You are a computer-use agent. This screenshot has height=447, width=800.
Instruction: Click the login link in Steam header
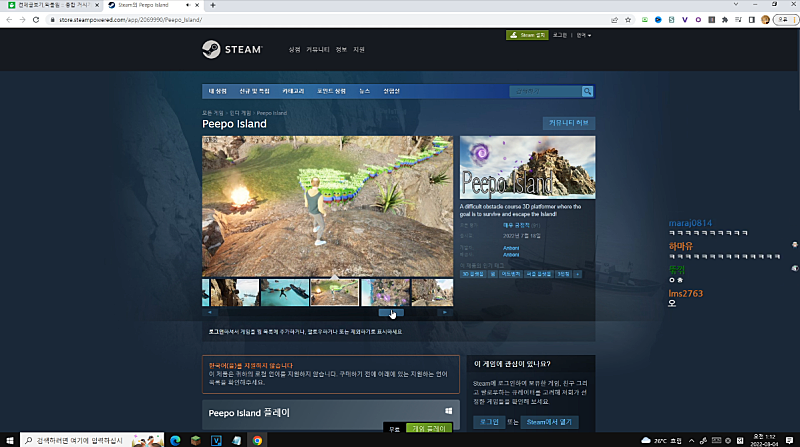point(560,35)
